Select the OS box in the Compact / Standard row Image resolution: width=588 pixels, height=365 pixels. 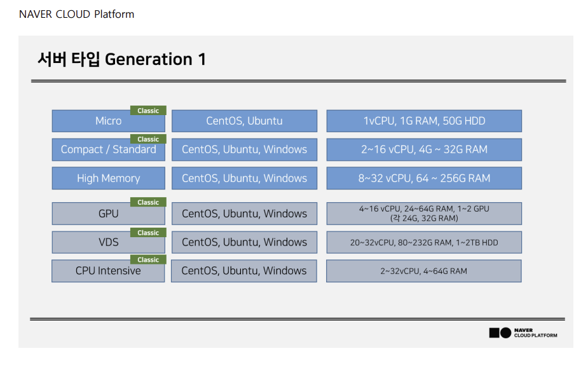tap(245, 149)
